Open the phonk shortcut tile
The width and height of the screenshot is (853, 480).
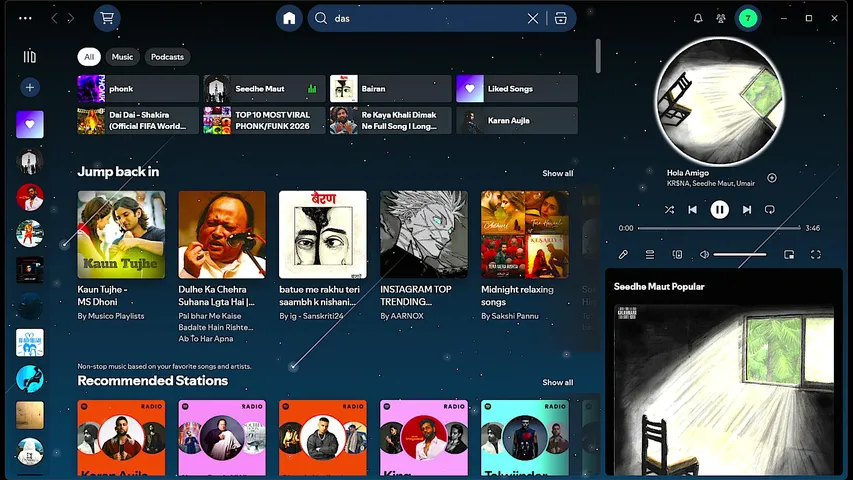138,88
